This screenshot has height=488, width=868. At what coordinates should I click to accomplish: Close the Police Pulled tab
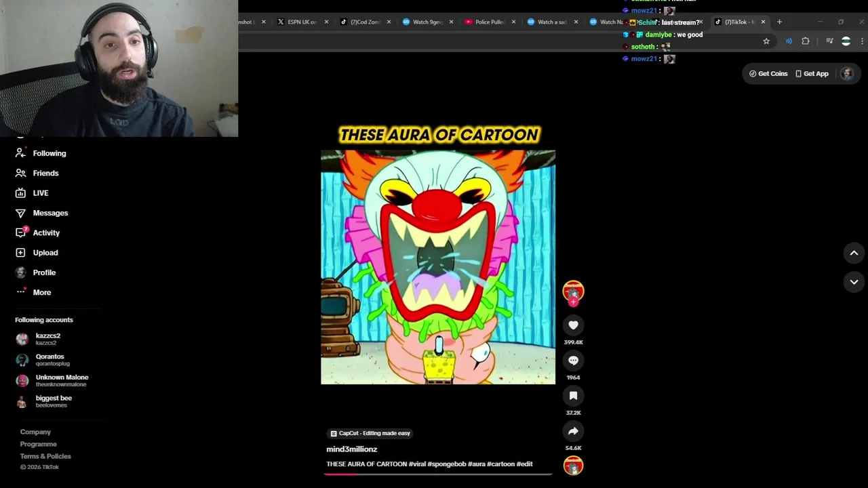pos(513,22)
